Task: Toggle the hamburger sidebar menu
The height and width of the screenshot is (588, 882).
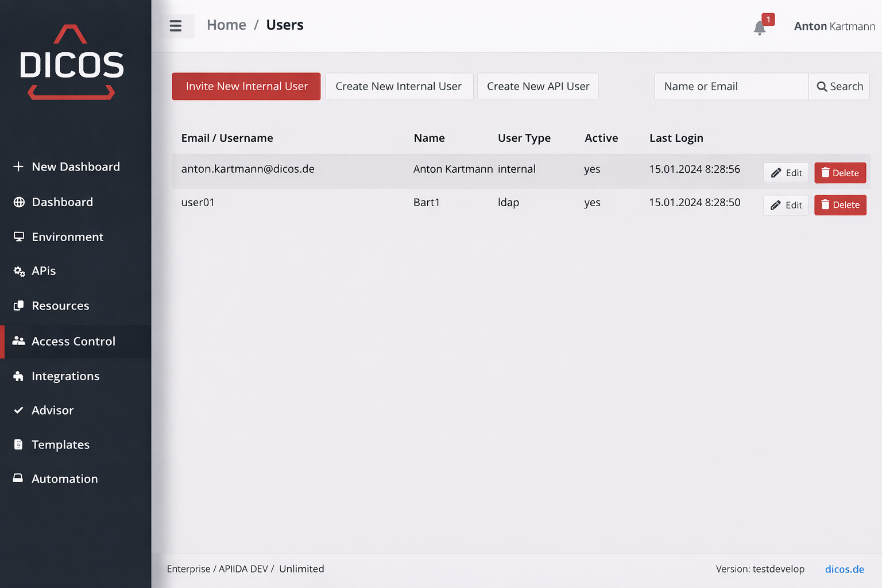Action: (x=176, y=26)
